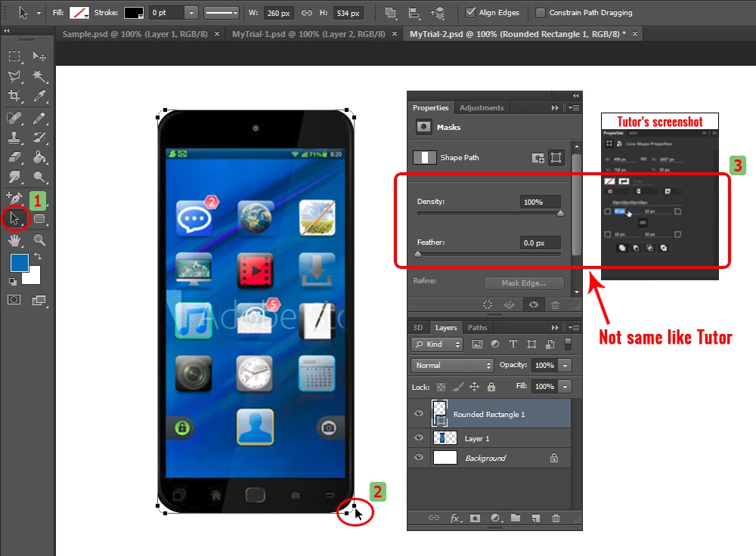Select the Rounded Rectangle shape tool
The width and height of the screenshot is (756, 556).
click(x=39, y=219)
